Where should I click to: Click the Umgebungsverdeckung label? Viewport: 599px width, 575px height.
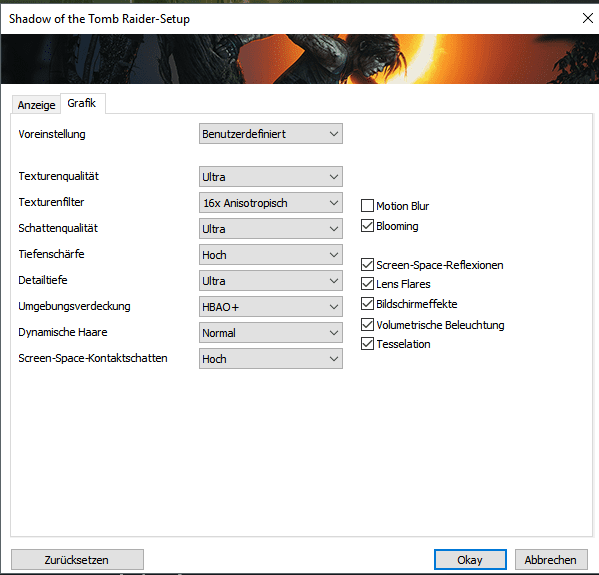click(74, 306)
